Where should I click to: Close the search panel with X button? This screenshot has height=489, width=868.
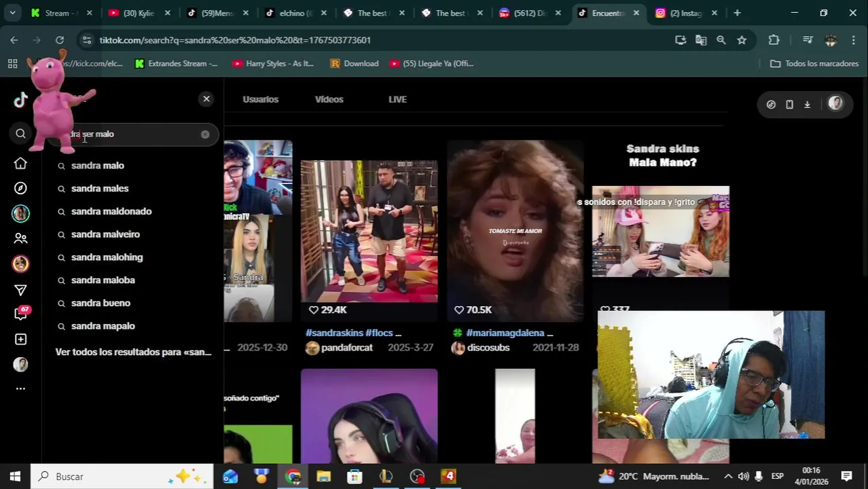click(206, 98)
